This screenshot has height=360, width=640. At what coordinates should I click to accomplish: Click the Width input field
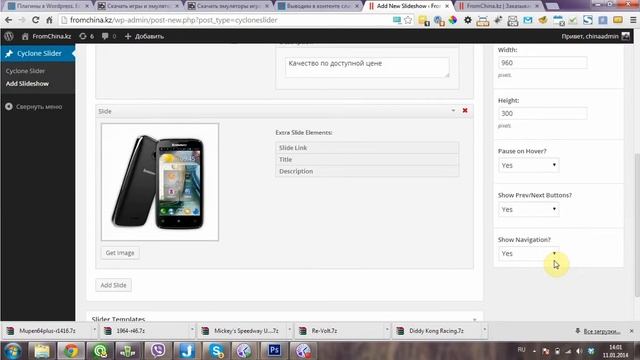[x=542, y=63]
